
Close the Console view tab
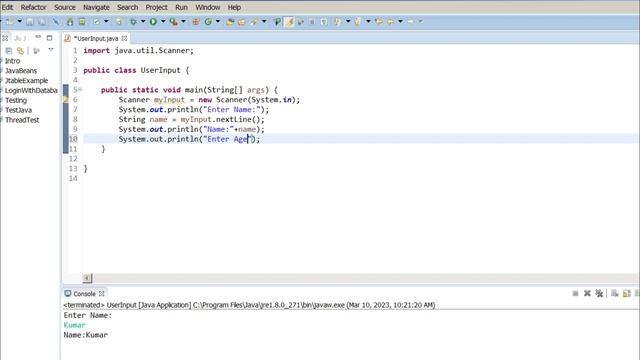coord(102,293)
